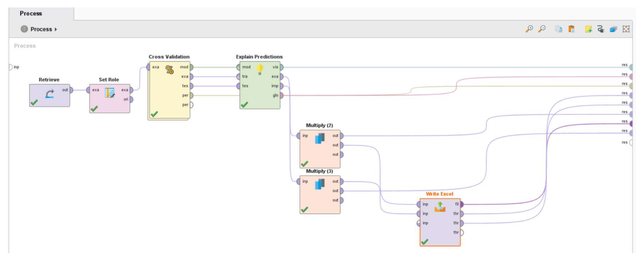Click the paste clipboard toolbar icon
Image resolution: width=644 pixels, height=259 pixels.
pyautogui.click(x=571, y=29)
